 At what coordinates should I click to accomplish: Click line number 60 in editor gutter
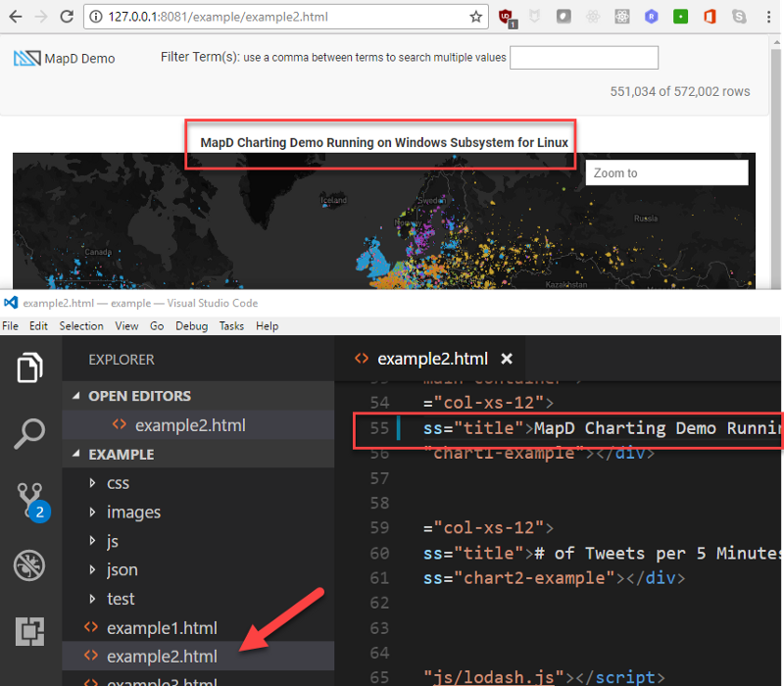(379, 553)
